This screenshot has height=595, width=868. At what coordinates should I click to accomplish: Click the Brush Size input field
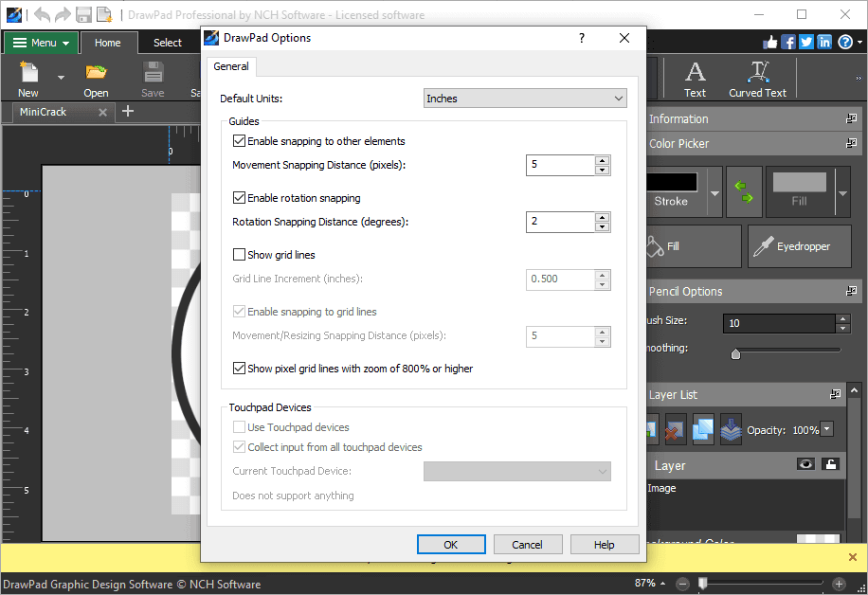click(x=780, y=323)
